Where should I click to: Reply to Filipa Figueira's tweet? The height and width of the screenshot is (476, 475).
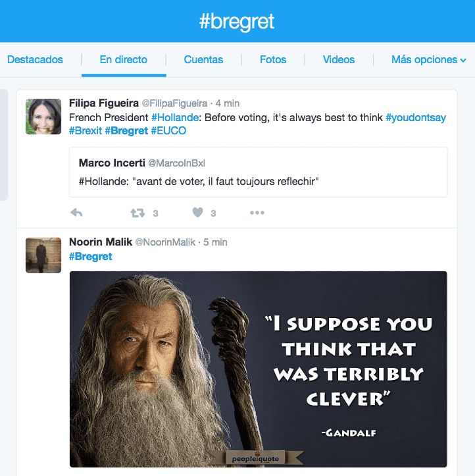click(76, 213)
